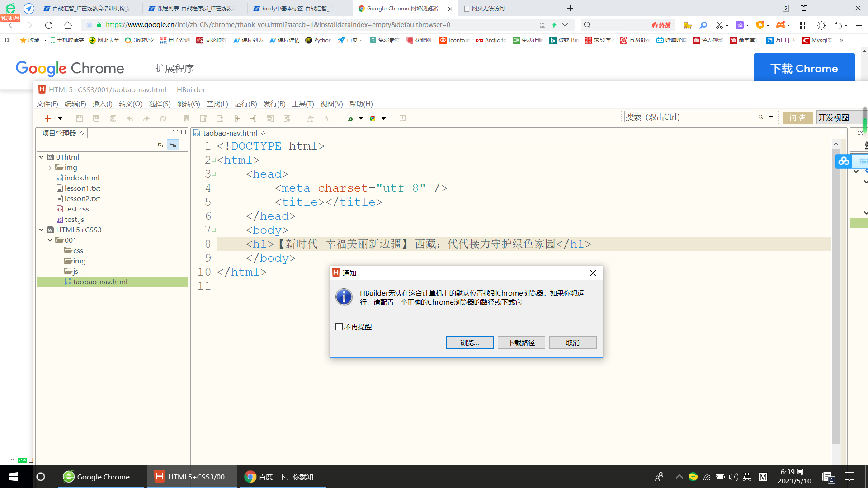Click the editor vertical scrollbar thumb

tap(836, 296)
